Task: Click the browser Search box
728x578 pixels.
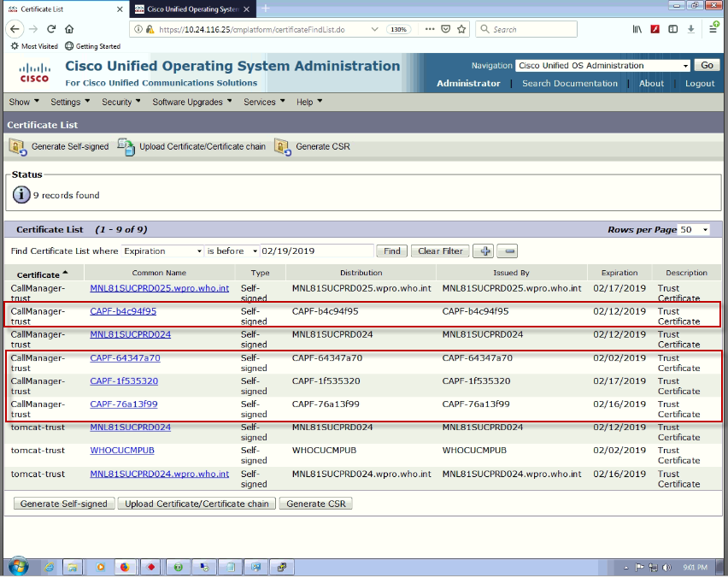Action: (526, 29)
